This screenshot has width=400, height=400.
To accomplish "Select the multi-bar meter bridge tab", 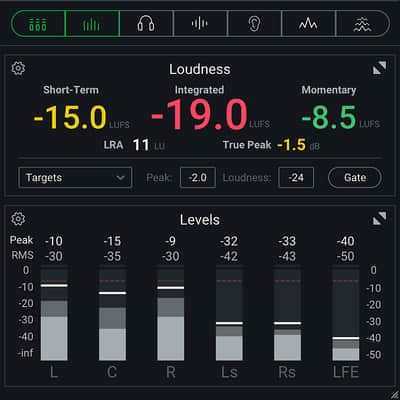I will (38, 23).
